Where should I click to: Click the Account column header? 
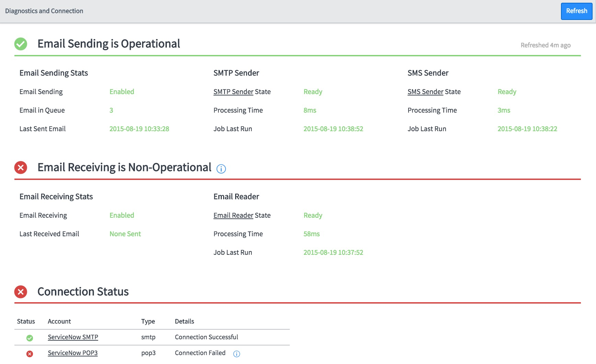(59, 321)
